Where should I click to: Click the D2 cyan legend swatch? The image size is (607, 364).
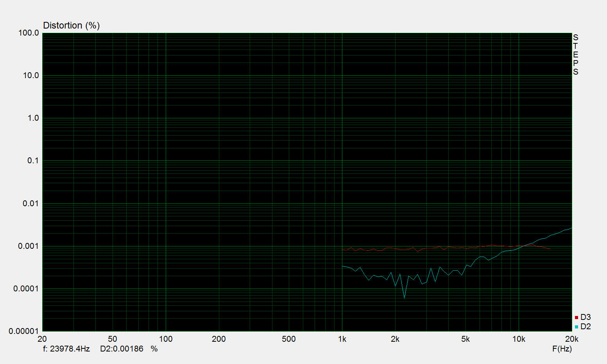click(x=577, y=327)
